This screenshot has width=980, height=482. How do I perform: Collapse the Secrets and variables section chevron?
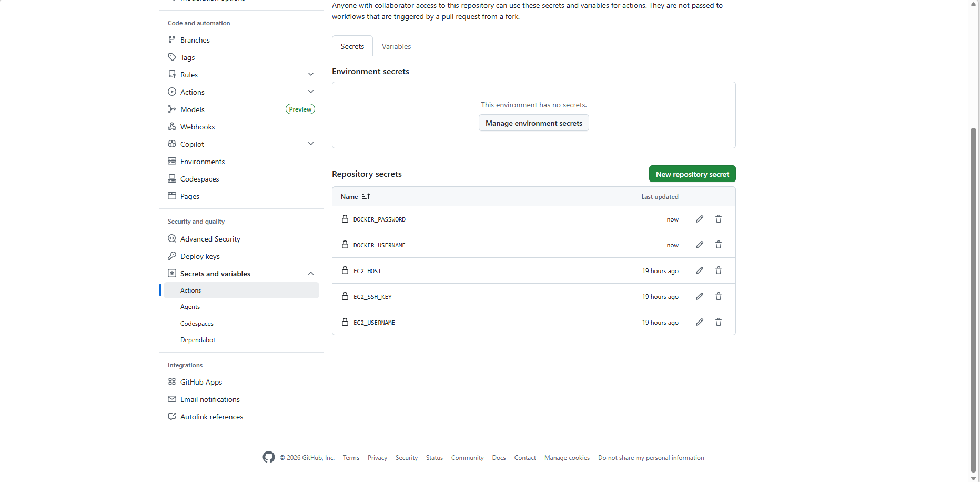point(311,273)
